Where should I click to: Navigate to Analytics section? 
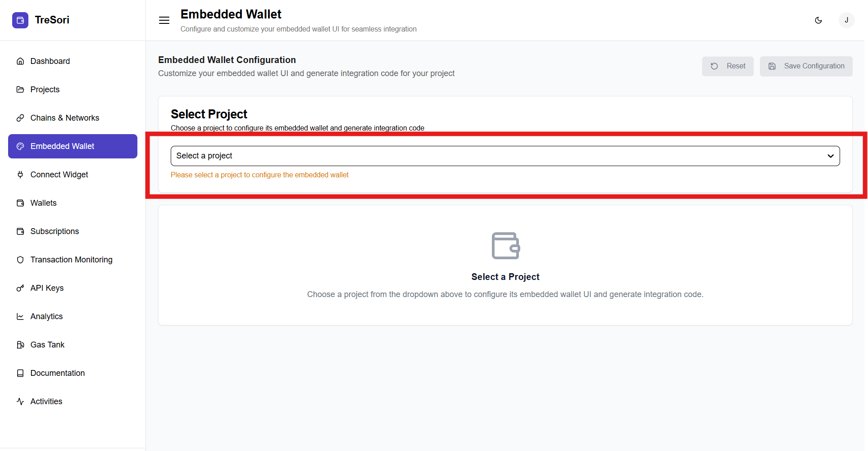pyautogui.click(x=46, y=316)
